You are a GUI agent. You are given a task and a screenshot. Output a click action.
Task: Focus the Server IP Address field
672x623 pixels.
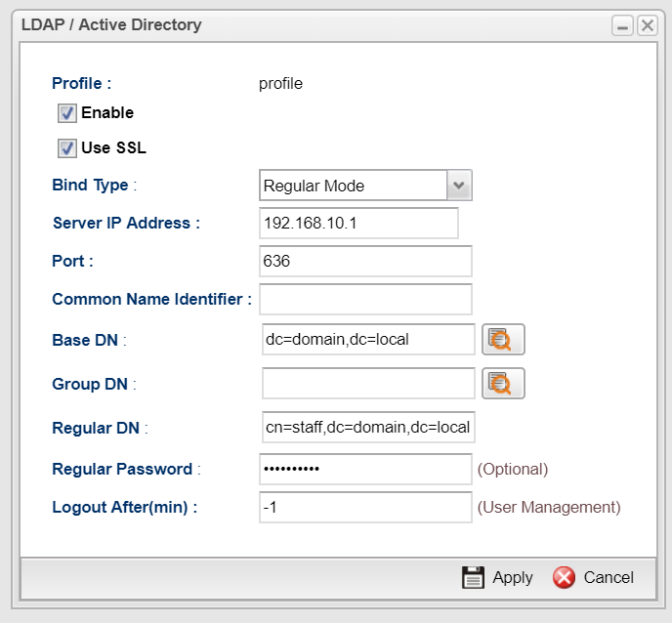pos(358,223)
